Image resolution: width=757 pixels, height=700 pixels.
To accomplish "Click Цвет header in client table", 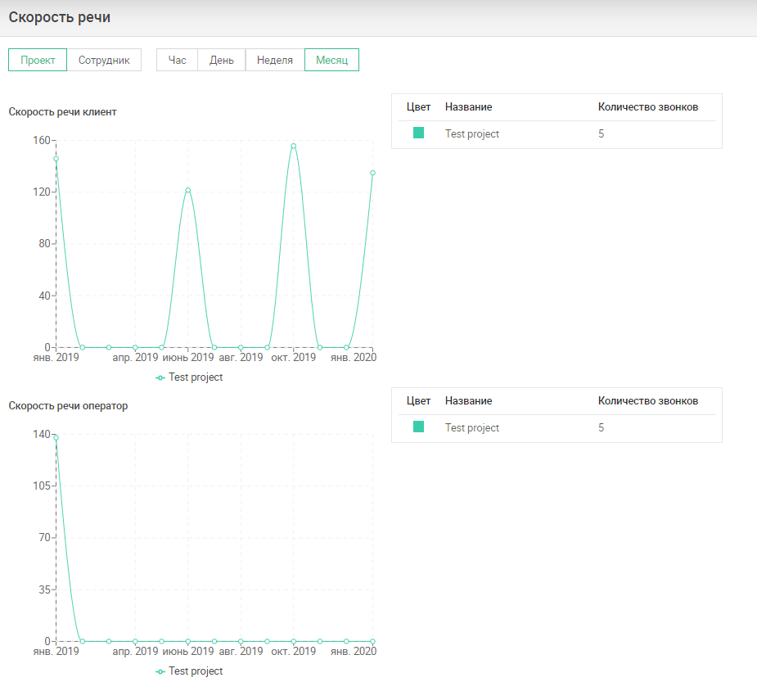I will [418, 106].
